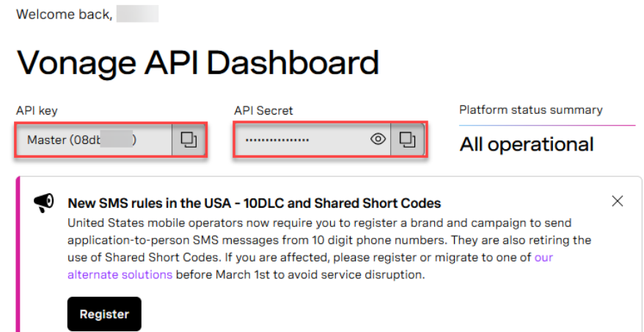The height and width of the screenshot is (332, 644).
Task: Click the pink accent bar on banner
Action: (x=18, y=257)
